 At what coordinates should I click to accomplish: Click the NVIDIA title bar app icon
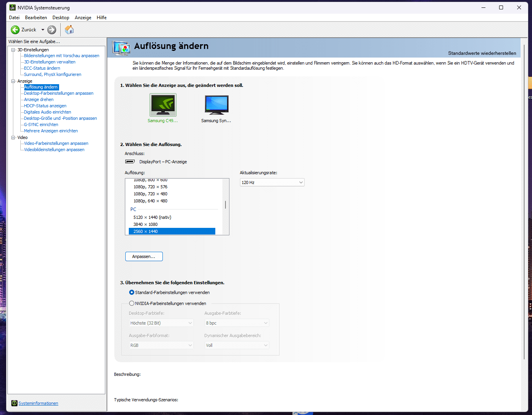(x=13, y=7)
